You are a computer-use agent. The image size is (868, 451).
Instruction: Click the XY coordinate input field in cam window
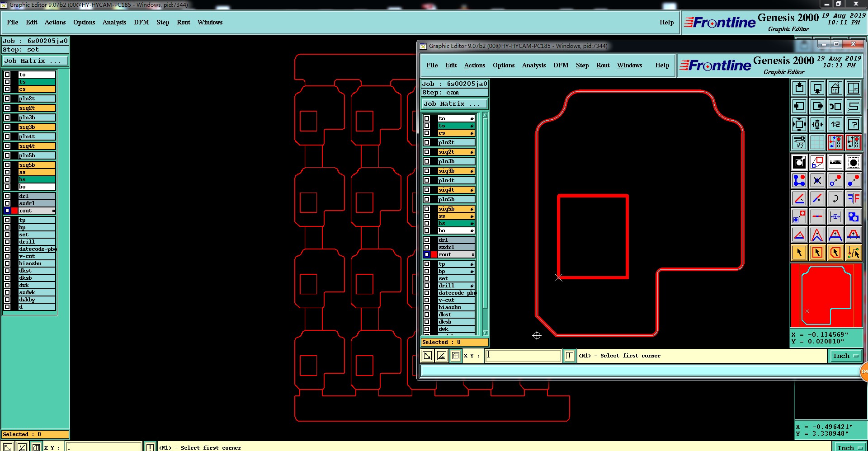(x=524, y=356)
